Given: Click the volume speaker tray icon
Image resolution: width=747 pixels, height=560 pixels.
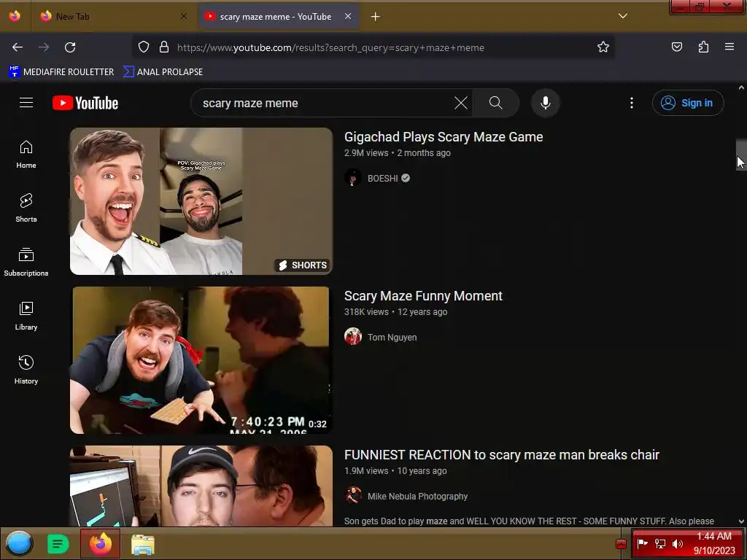Looking at the screenshot, I should [x=678, y=544].
